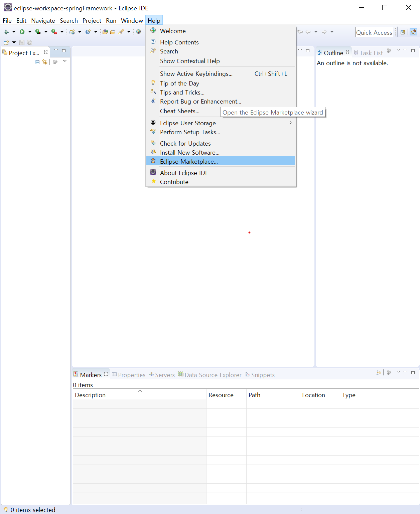Open Tip of the Day menu entry
420x514 pixels.
(221, 83)
